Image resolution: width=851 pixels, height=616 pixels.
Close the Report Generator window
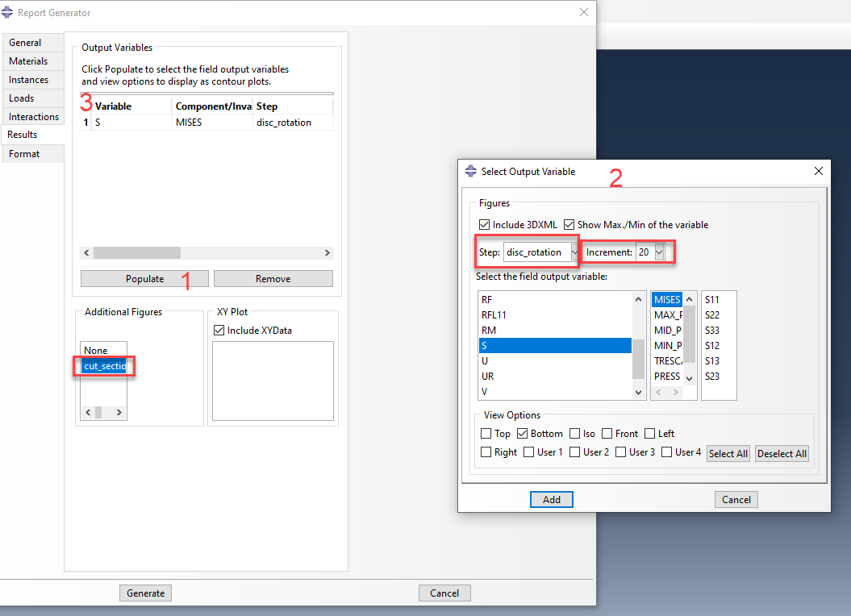583,12
